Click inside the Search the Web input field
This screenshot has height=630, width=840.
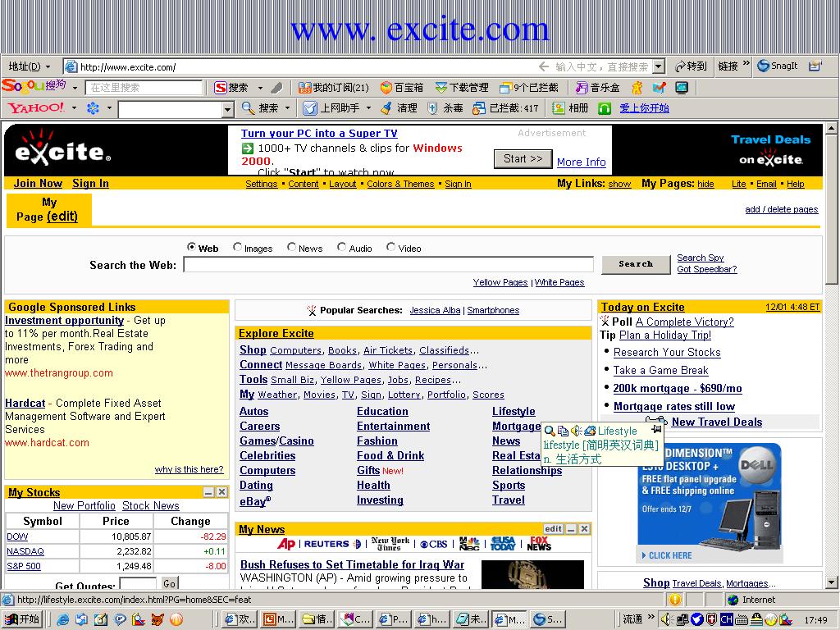point(388,265)
